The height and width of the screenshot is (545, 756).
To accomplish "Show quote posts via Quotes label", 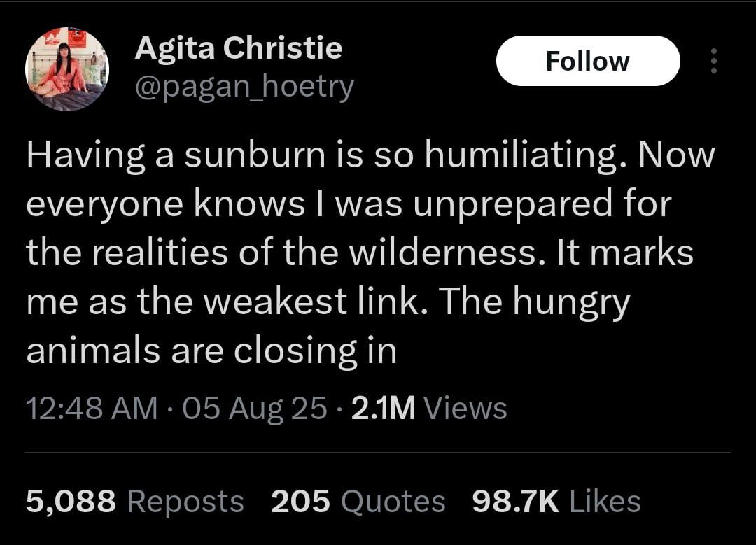I will click(393, 502).
